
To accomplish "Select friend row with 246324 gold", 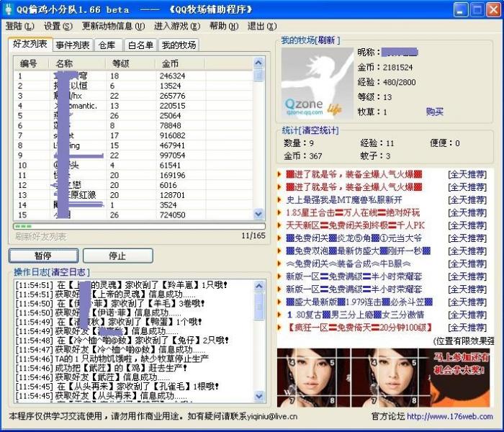I will (133, 76).
